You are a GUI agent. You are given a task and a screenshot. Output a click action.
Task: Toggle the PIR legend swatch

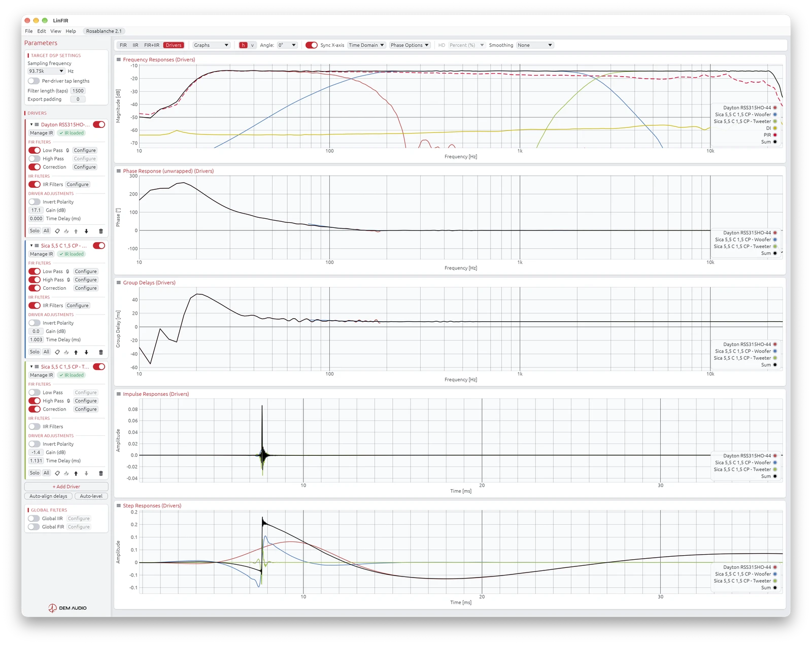pos(775,135)
